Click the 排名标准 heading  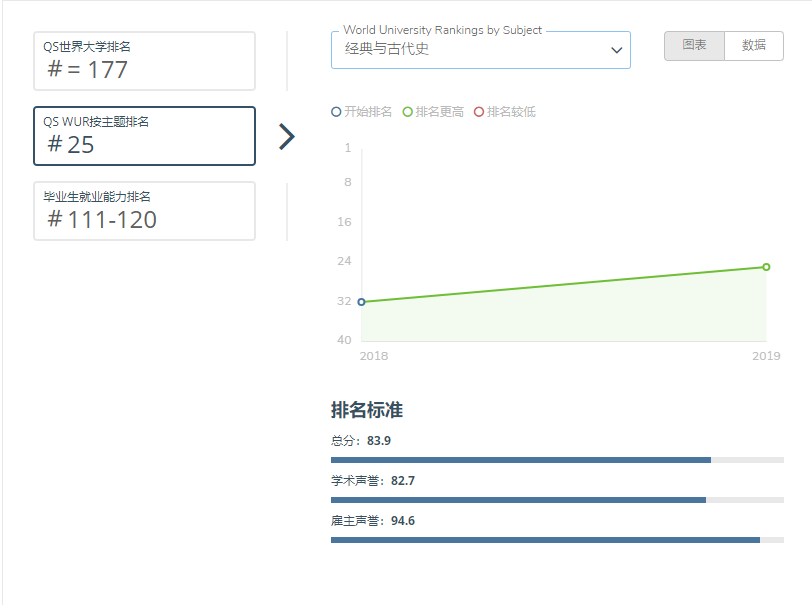click(367, 410)
